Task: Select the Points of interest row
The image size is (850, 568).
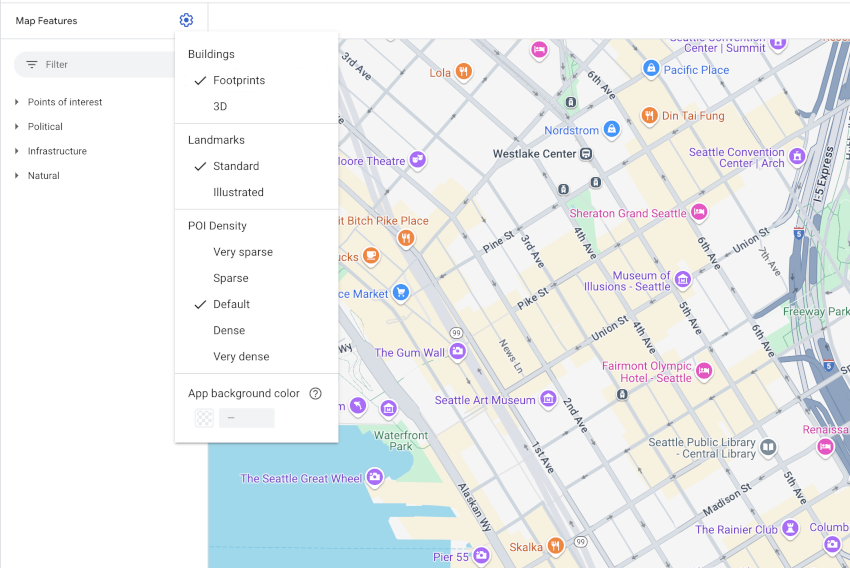Action: pos(65,102)
